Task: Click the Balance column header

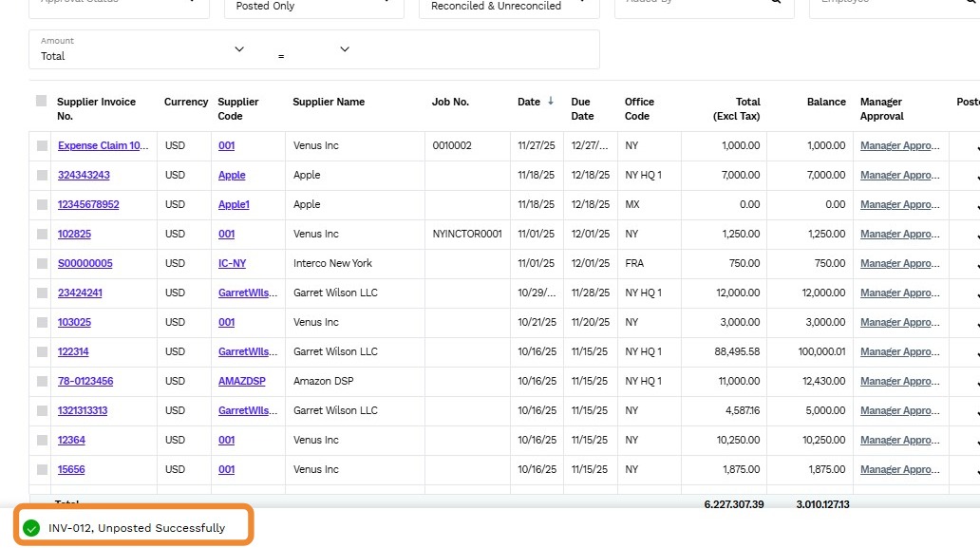Action: [826, 102]
